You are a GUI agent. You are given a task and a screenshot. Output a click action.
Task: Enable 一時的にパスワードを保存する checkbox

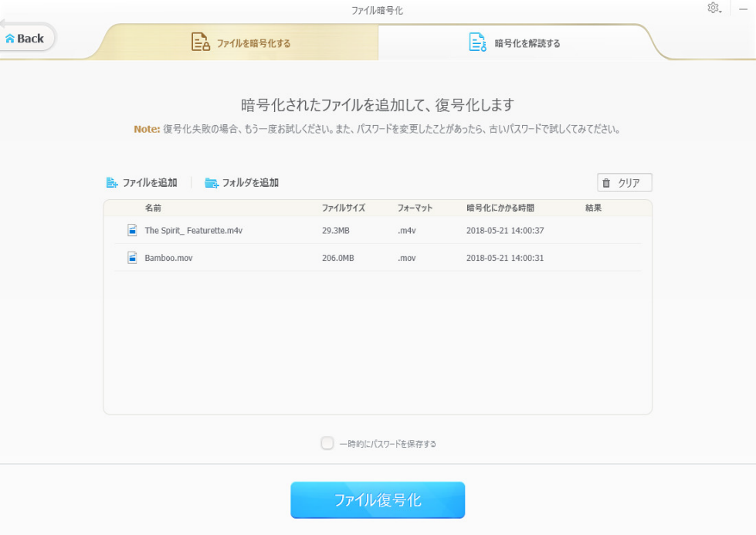point(327,443)
